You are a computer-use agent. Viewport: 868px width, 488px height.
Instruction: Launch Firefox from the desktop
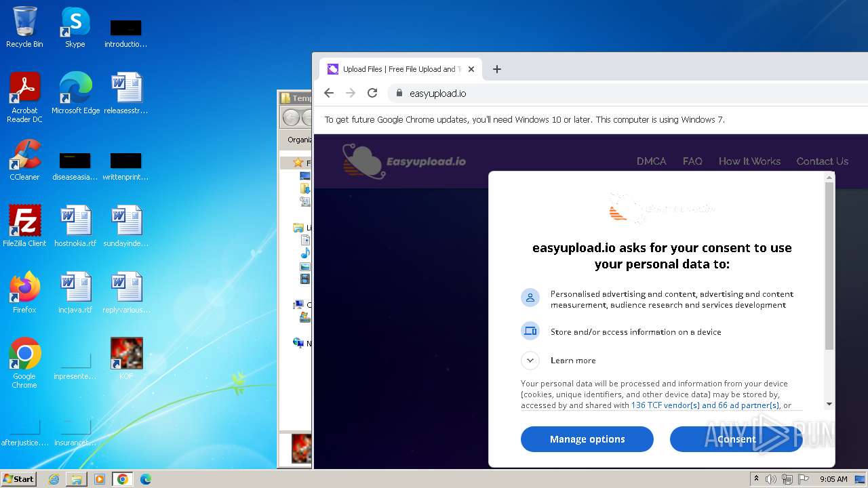(x=24, y=292)
